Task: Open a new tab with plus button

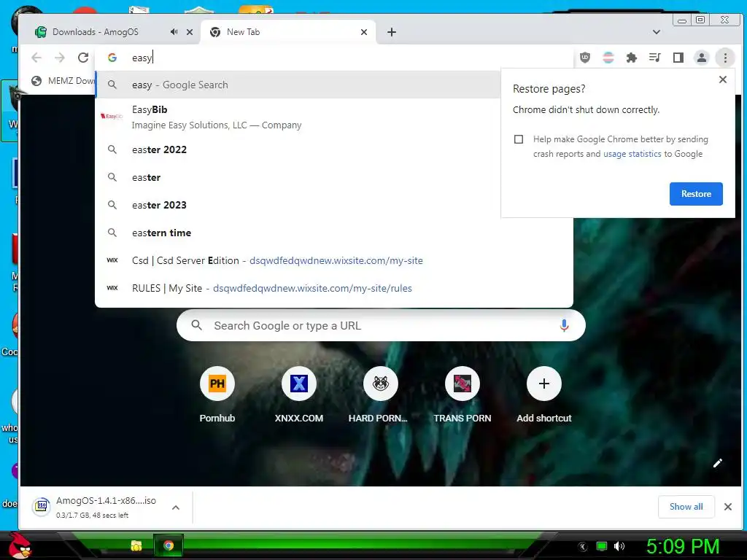Action: 392,32
